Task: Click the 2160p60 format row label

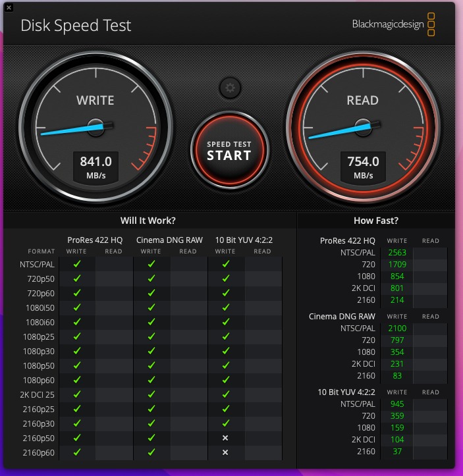Action: coord(39,452)
